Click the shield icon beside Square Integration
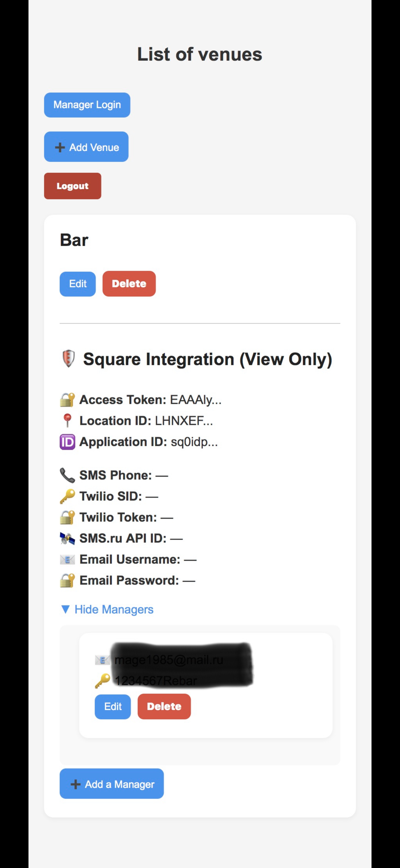Image resolution: width=400 pixels, height=868 pixels. [68, 359]
